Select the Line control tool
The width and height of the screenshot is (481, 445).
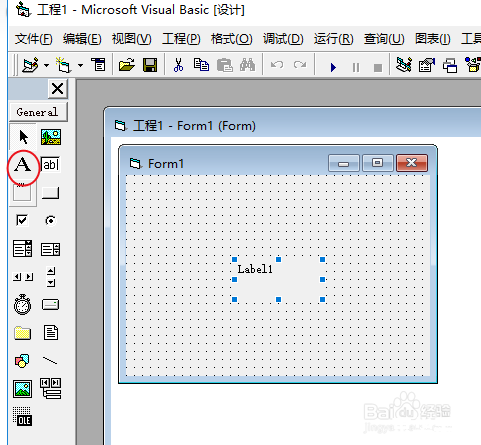coord(50,360)
